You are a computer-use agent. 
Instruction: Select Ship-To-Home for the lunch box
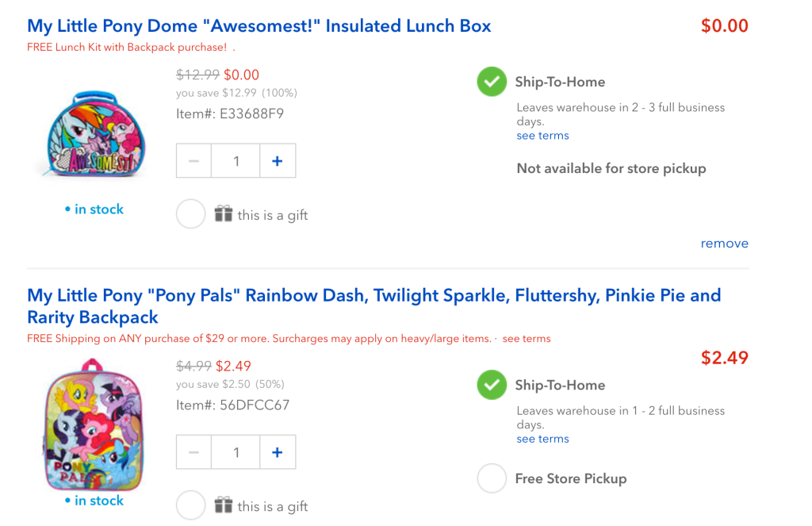point(492,82)
